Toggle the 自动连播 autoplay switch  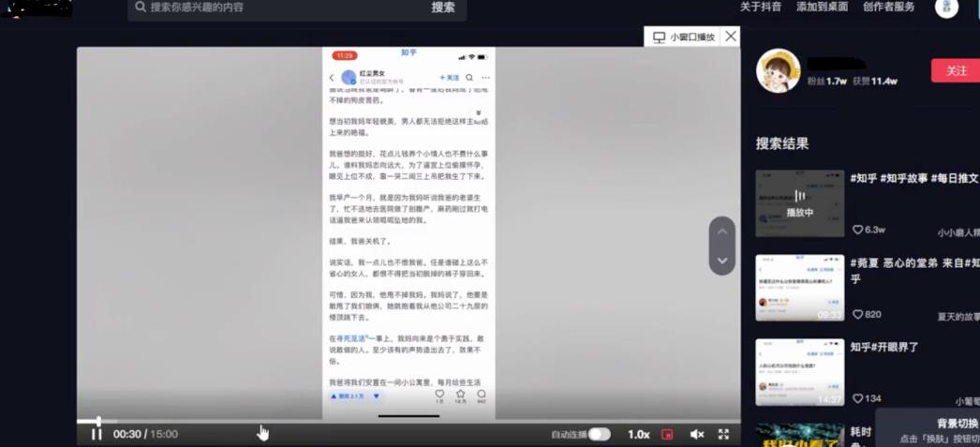click(x=600, y=434)
